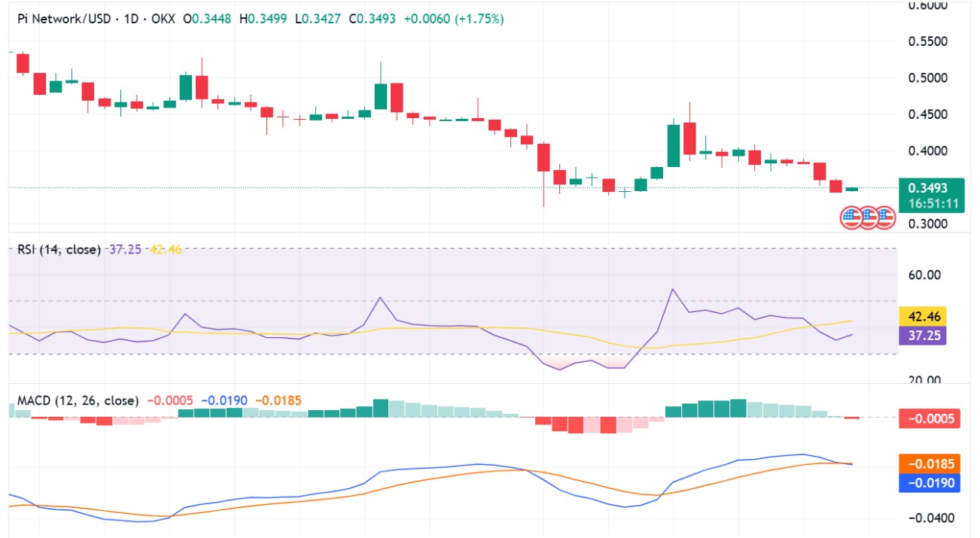
Task: Click the 0.4000 price axis tick
Action: coord(928,151)
